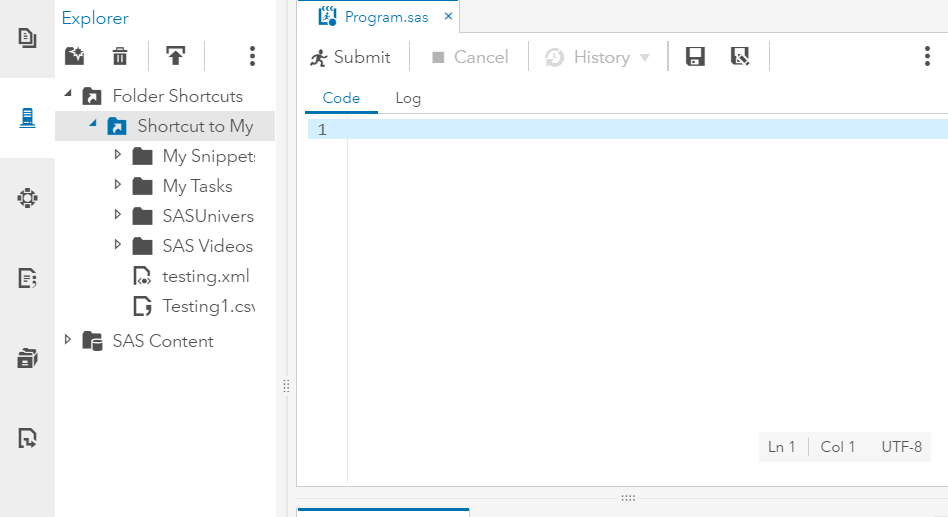Expand the SAS Videos folder

point(117,244)
